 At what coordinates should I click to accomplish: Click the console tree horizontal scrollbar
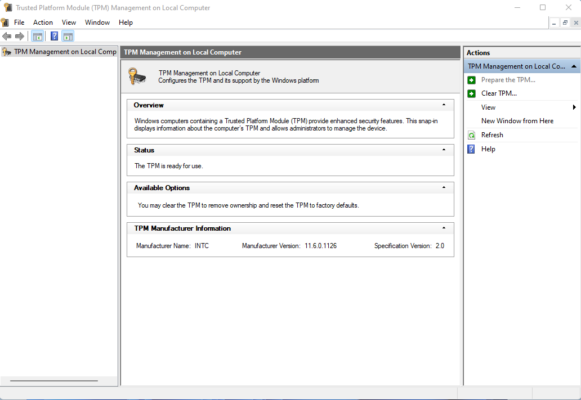pos(54,380)
